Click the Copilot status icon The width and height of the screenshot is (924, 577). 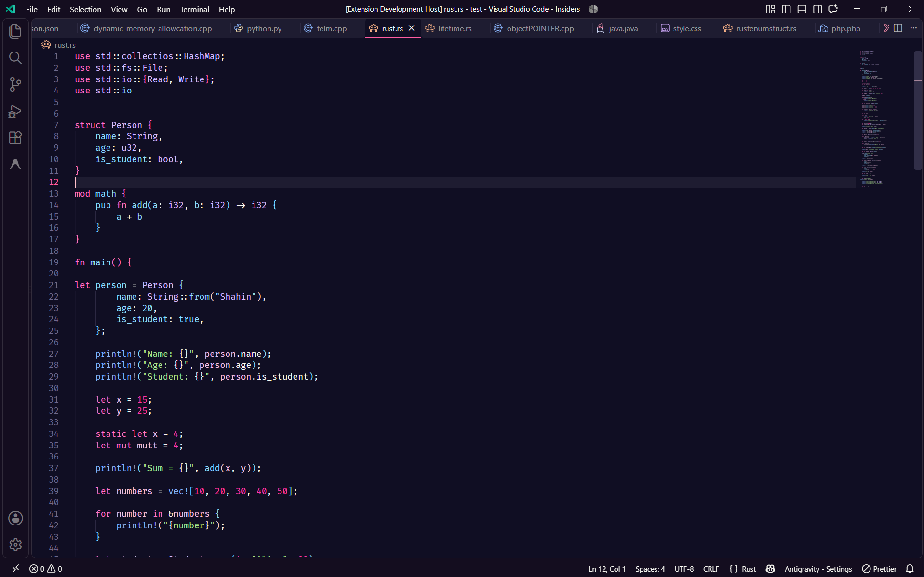(x=770, y=569)
